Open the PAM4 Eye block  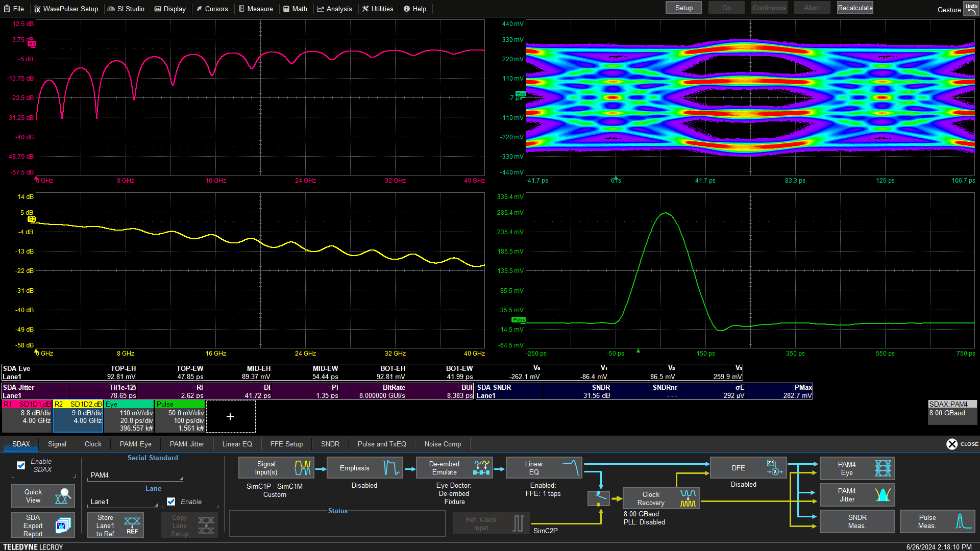(856, 468)
